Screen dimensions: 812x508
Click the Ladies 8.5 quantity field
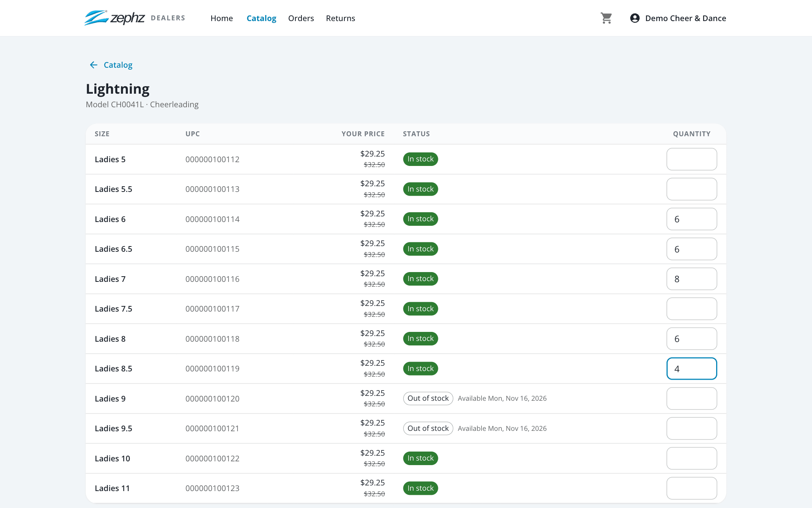click(692, 368)
